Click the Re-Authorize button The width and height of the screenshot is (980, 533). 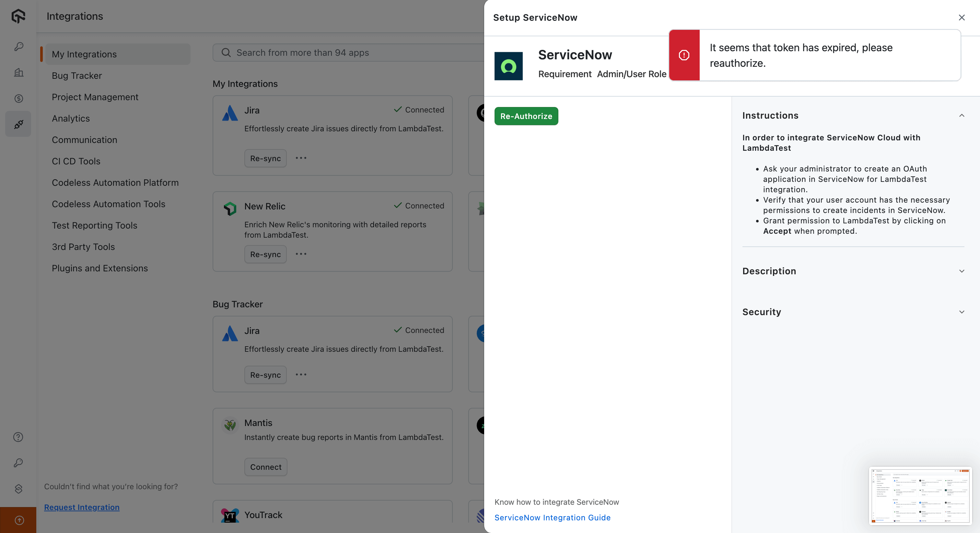(526, 116)
